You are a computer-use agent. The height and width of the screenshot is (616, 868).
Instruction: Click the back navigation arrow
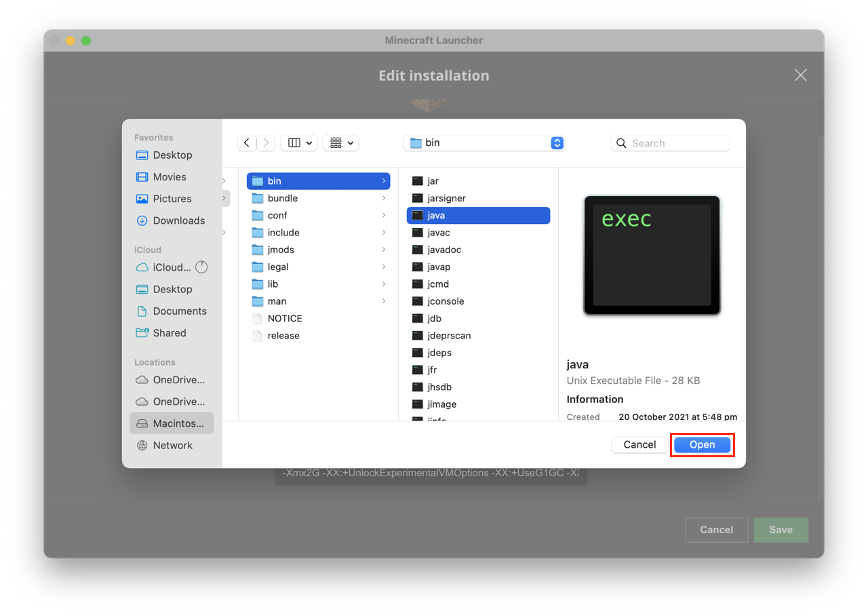pos(247,142)
